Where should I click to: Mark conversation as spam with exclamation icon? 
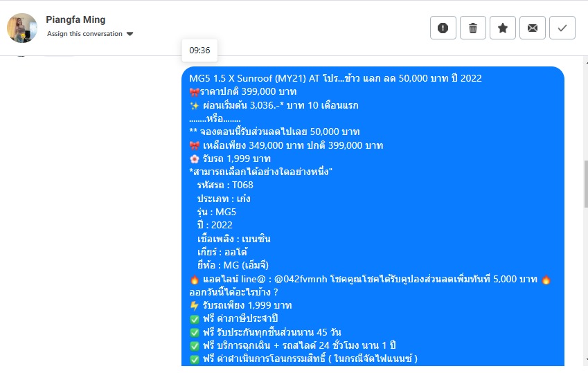pyautogui.click(x=443, y=28)
